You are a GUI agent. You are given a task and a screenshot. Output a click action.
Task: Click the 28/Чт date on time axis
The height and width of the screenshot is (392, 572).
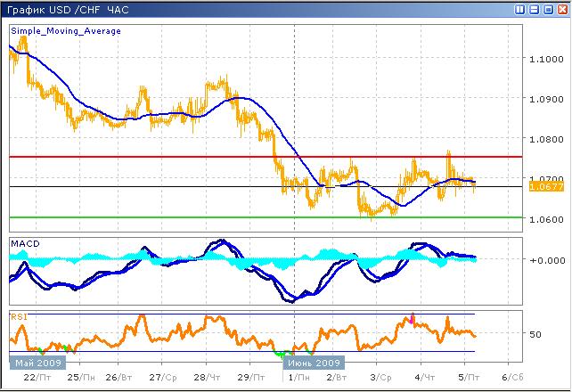click(206, 378)
